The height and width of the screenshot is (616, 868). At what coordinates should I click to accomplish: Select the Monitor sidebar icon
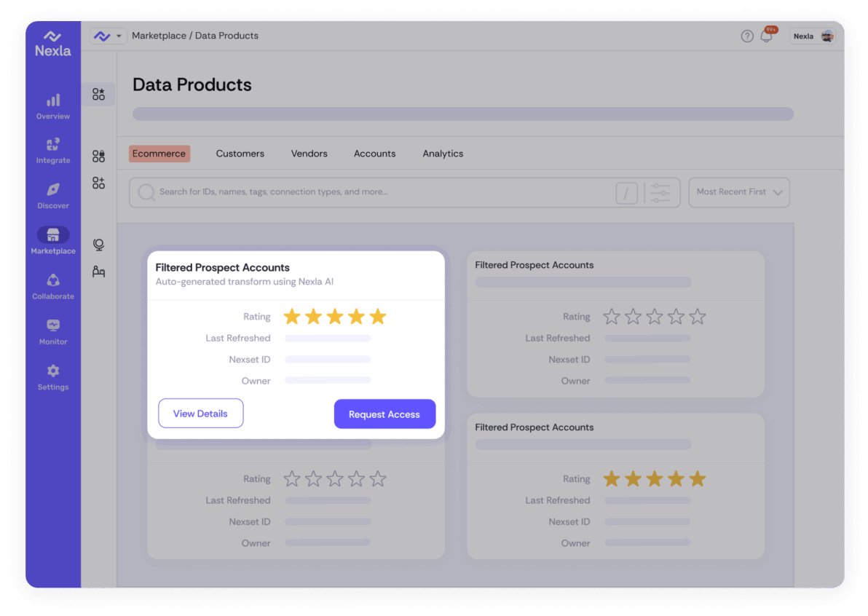(52, 331)
